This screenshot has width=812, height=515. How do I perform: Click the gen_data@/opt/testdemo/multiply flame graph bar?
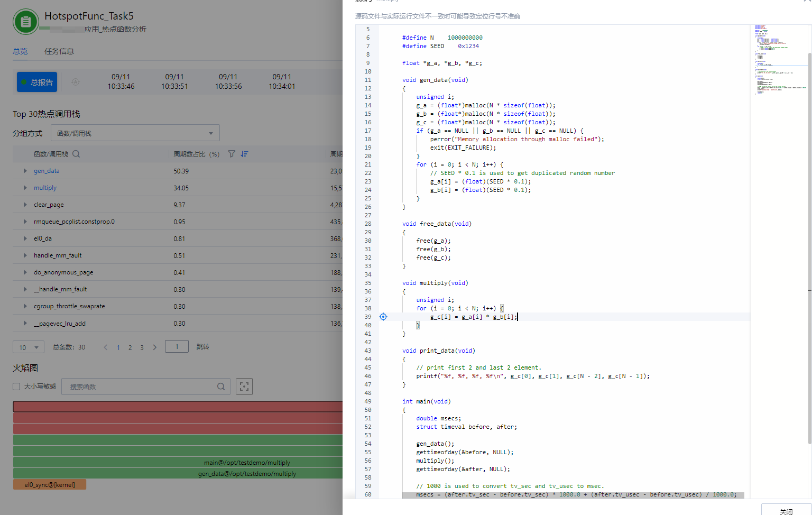pyautogui.click(x=178, y=473)
